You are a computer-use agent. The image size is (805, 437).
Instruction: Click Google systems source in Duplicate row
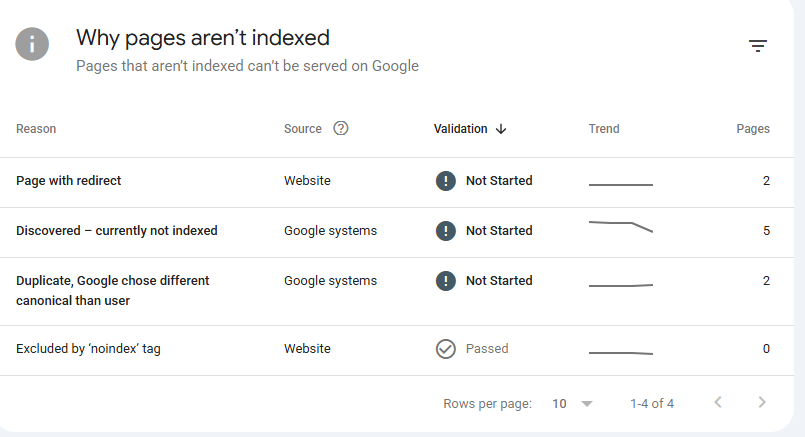330,281
